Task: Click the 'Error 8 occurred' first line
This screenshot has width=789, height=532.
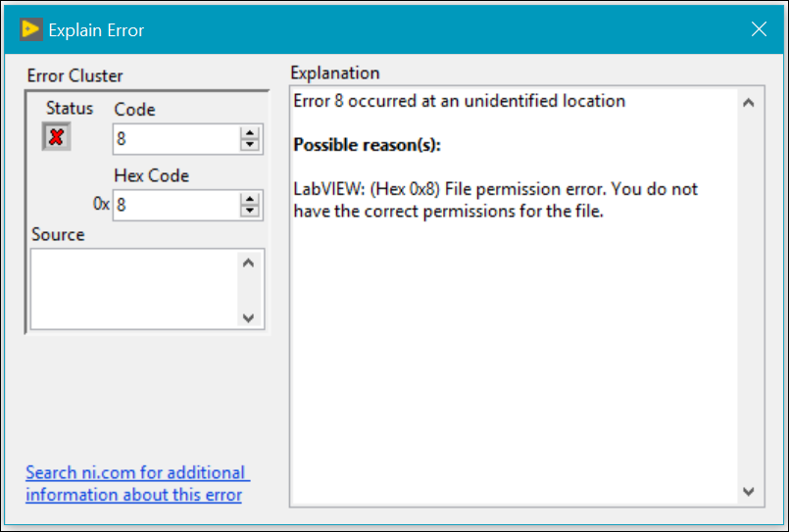Action: [x=459, y=101]
